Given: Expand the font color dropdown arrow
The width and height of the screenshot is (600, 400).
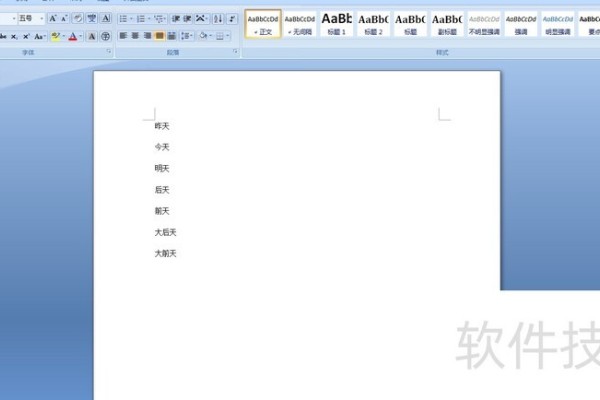Looking at the screenshot, I should [x=81, y=37].
